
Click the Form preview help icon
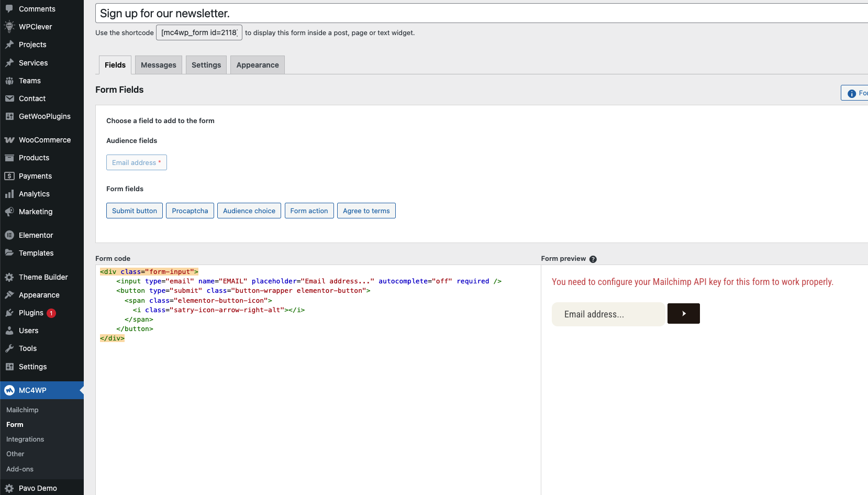593,259
